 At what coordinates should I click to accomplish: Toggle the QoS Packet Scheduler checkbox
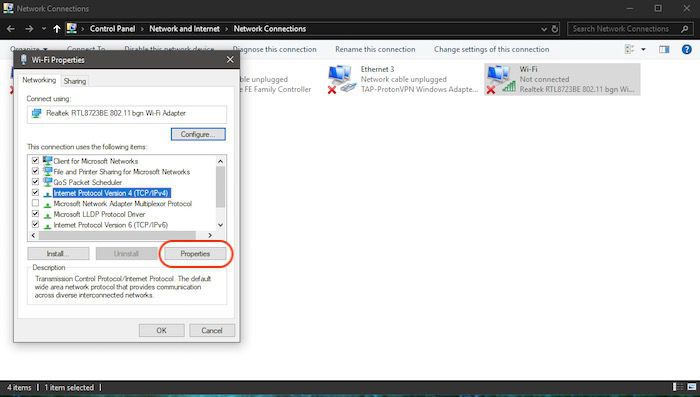[x=35, y=182]
